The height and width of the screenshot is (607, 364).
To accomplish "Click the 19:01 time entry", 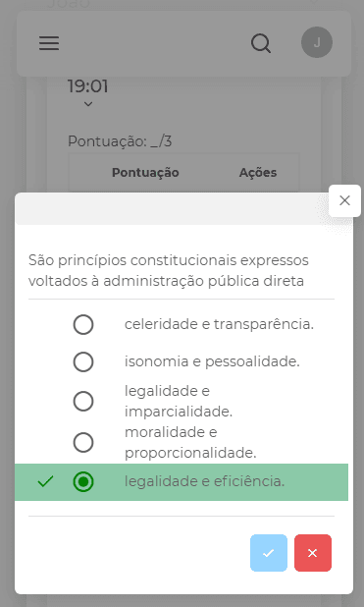I will click(87, 86).
